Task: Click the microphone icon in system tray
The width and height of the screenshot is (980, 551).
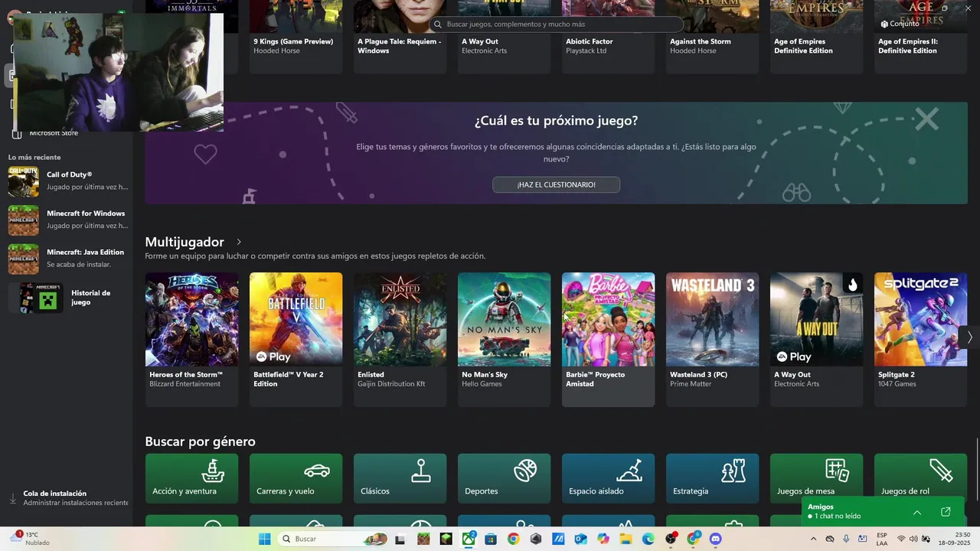Action: pos(846,539)
